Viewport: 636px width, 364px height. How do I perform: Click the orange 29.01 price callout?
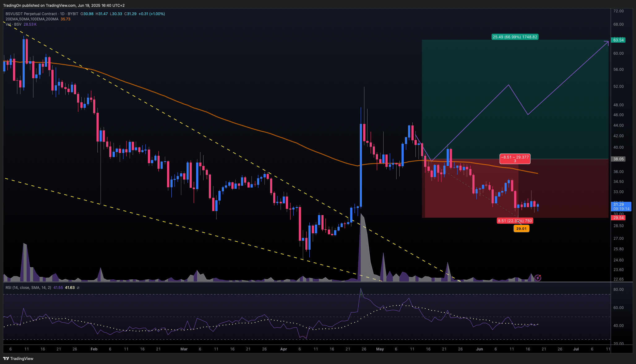coord(521,229)
